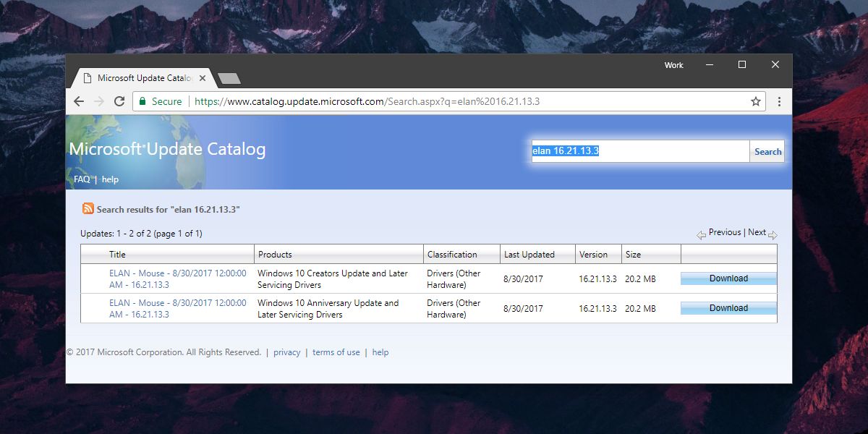Bookmark this page with the star icon

(x=756, y=101)
